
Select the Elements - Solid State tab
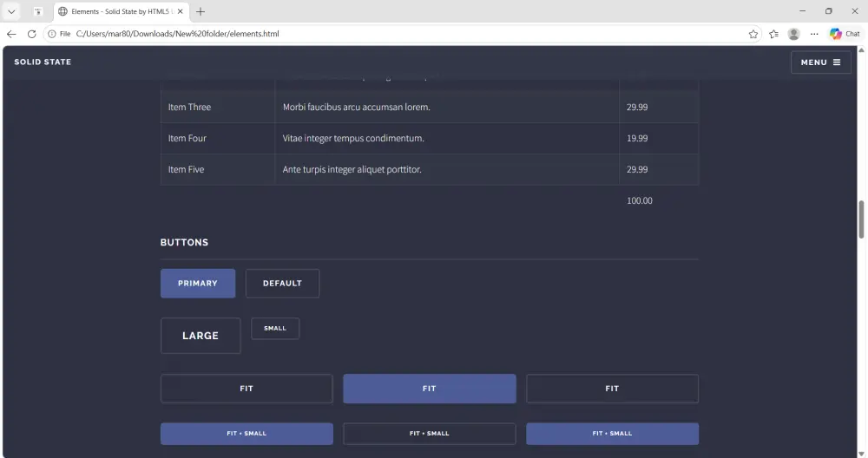[x=122, y=11]
